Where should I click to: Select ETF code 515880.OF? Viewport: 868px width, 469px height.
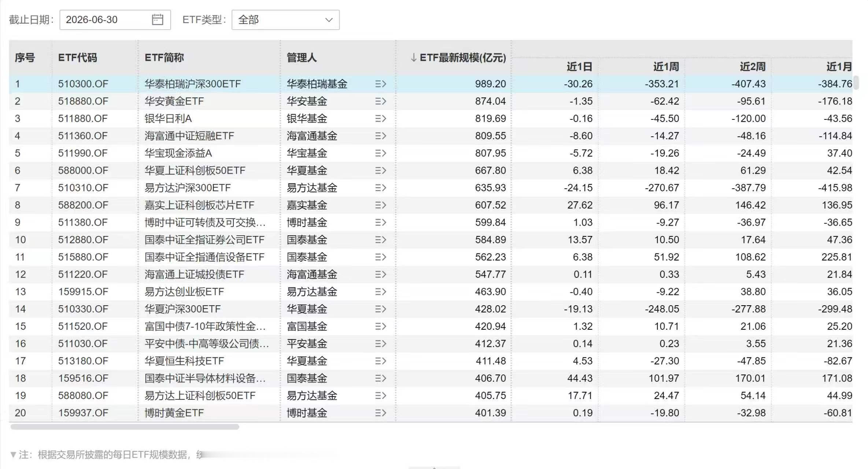pyautogui.click(x=83, y=257)
